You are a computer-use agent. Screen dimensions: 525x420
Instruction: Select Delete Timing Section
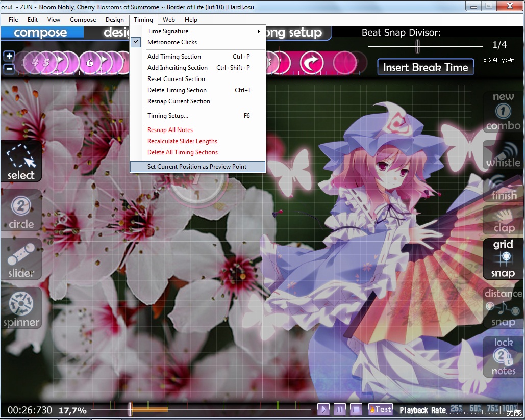[x=197, y=90]
